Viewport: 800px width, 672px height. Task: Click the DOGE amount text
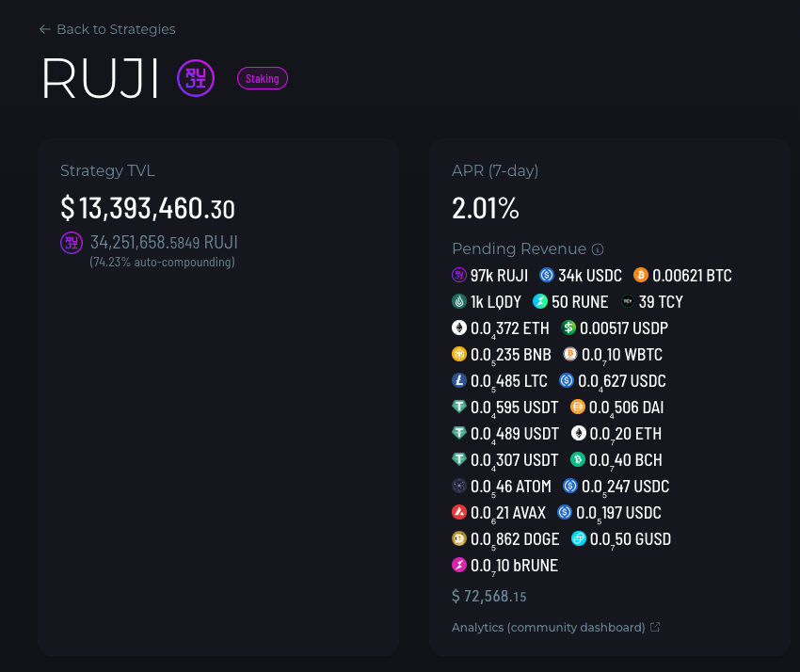click(515, 540)
